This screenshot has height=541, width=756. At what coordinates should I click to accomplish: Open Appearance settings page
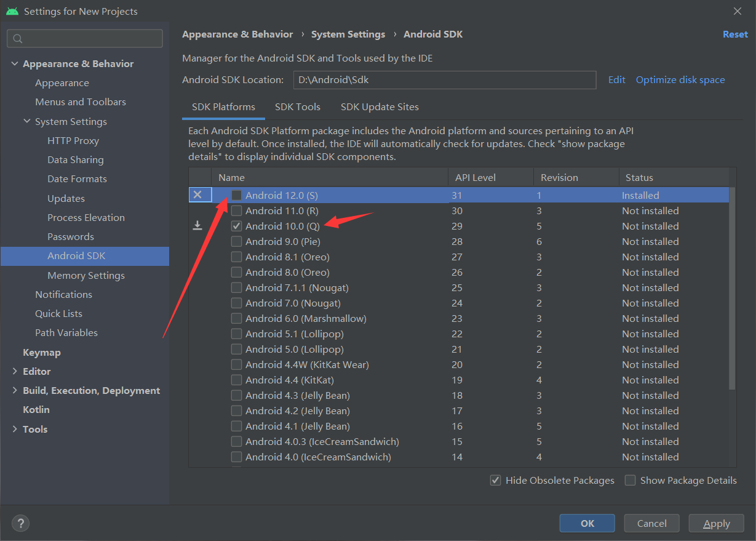tap(62, 82)
